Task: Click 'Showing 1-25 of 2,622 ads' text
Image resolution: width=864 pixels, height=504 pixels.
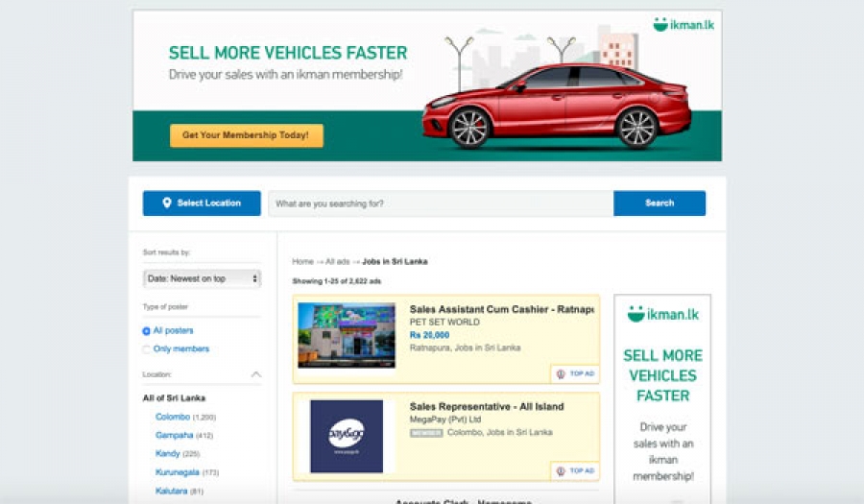Action: pyautogui.click(x=336, y=281)
